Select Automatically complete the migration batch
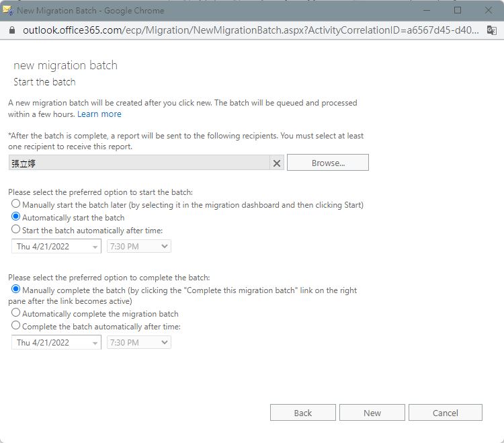This screenshot has width=504, height=443. [x=15, y=313]
